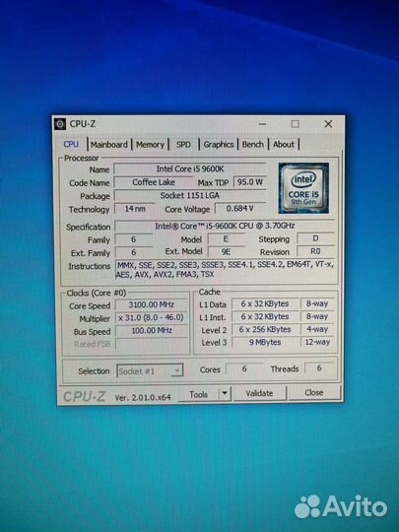The width and height of the screenshot is (399, 532).
Task: Click the Tools button
Action: (198, 394)
